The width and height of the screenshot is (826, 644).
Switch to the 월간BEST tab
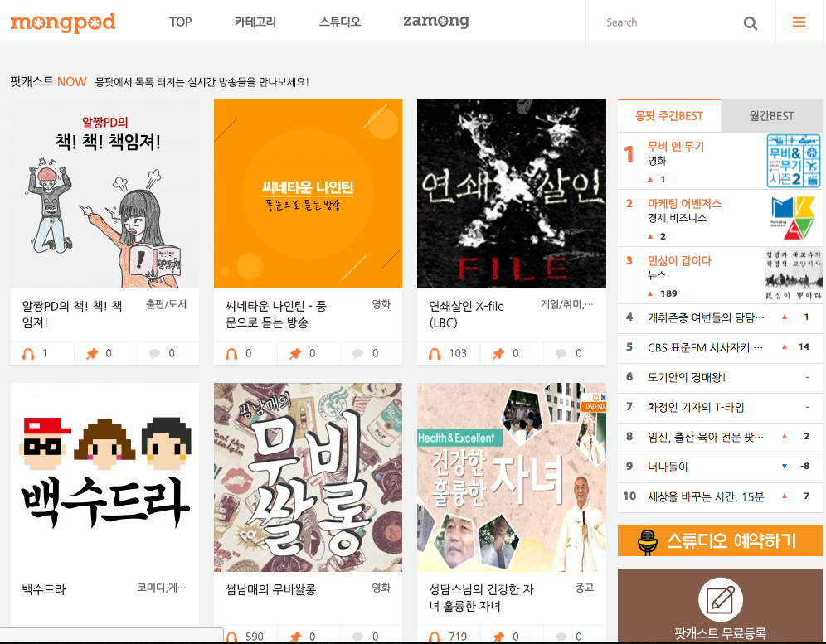(771, 116)
